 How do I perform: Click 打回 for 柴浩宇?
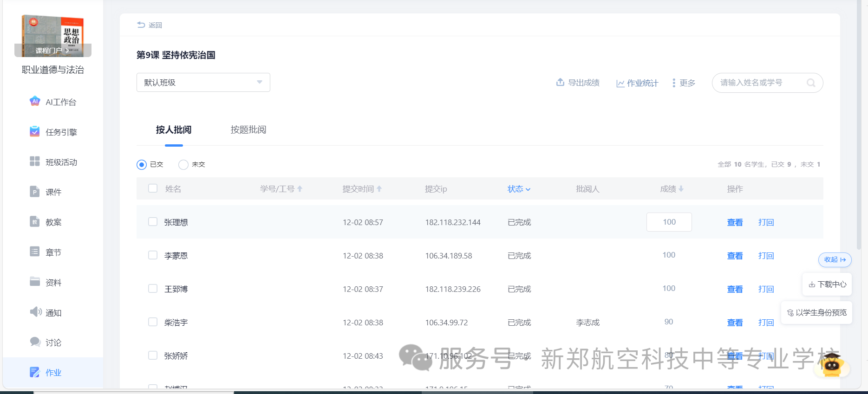pos(766,323)
